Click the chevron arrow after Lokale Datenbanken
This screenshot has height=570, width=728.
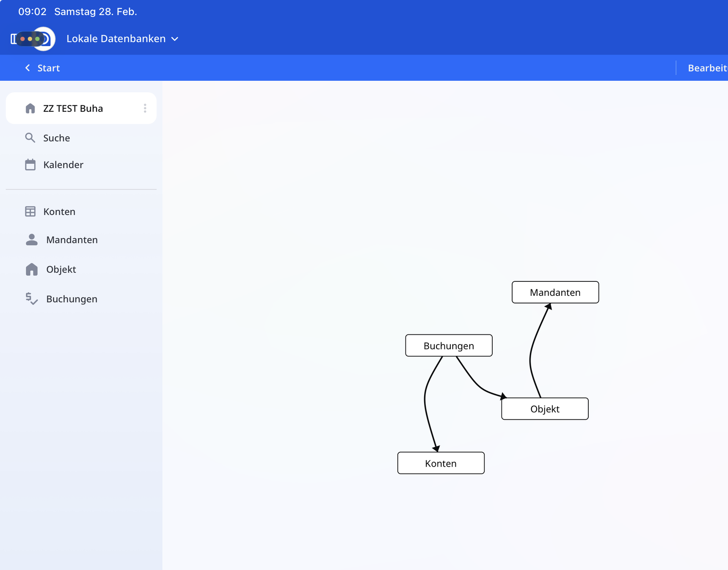175,39
